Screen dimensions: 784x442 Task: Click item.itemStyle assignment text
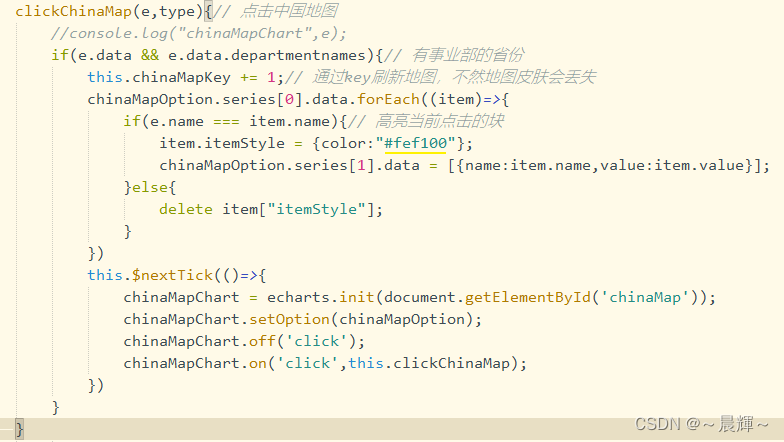click(222, 143)
